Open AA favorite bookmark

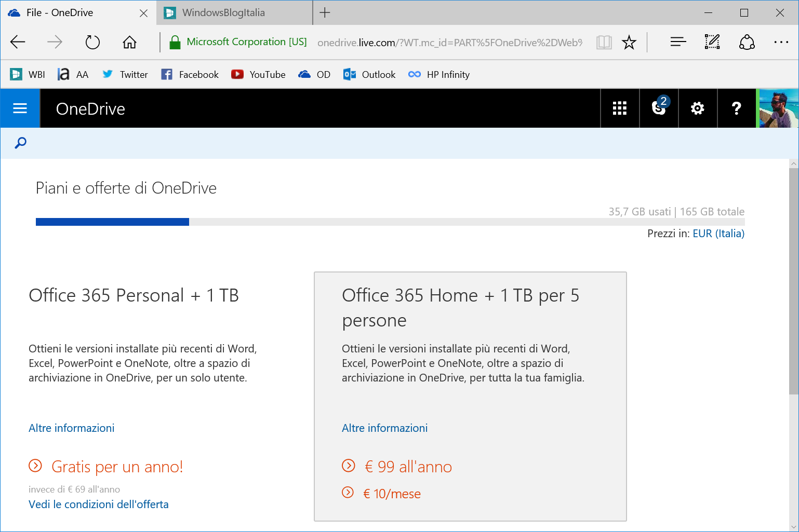pos(73,75)
